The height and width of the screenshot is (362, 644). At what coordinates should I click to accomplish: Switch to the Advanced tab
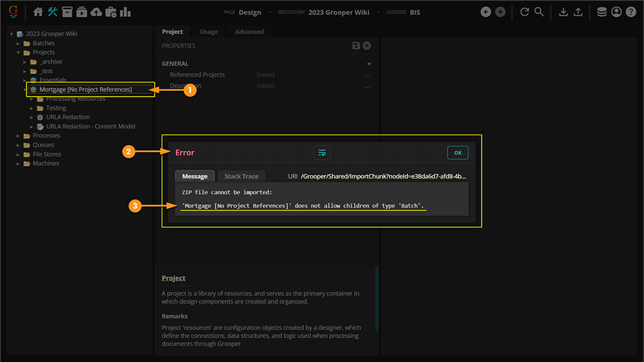[x=249, y=32]
